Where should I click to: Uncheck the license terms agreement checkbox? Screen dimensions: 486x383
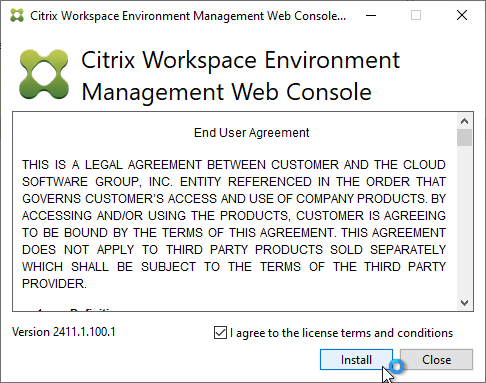point(220,333)
